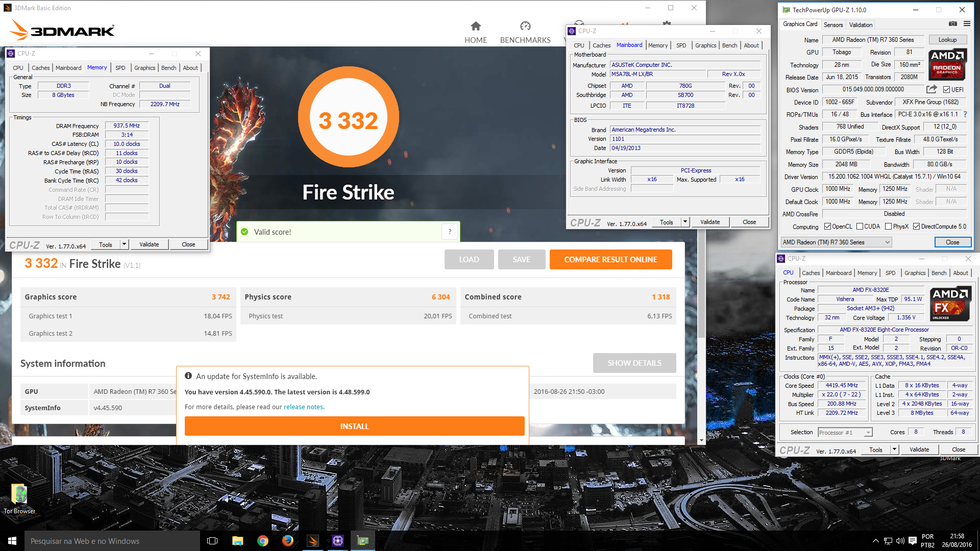
Task: Click the Windows search box on taskbar
Action: pyautogui.click(x=112, y=541)
